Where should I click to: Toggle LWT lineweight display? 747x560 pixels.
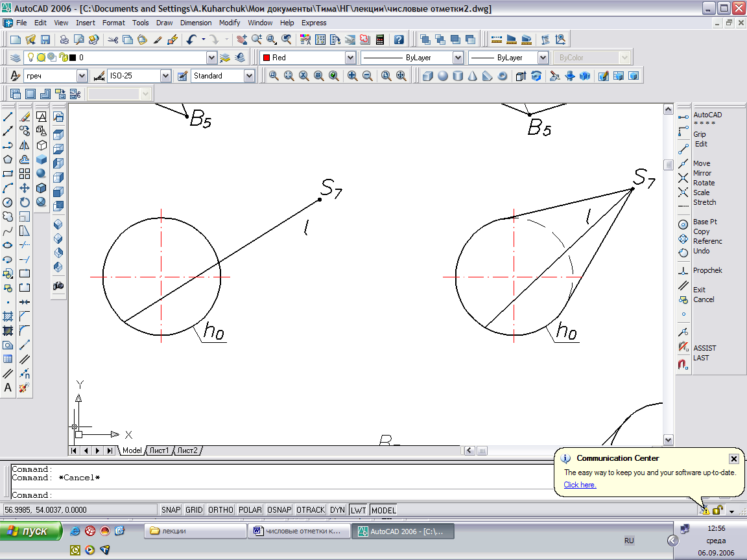[358, 510]
